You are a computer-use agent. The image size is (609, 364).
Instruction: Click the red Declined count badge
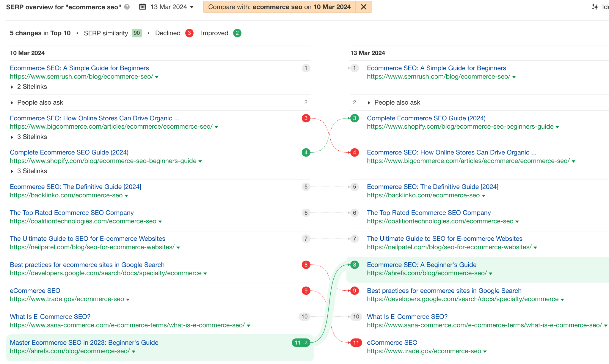(189, 33)
